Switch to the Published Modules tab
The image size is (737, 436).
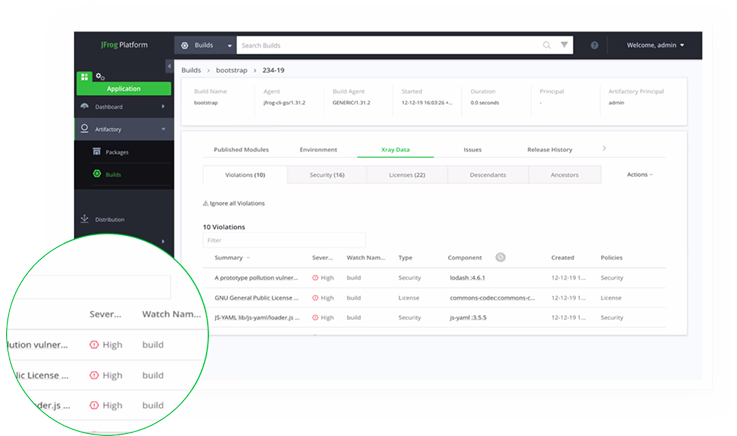tap(242, 149)
